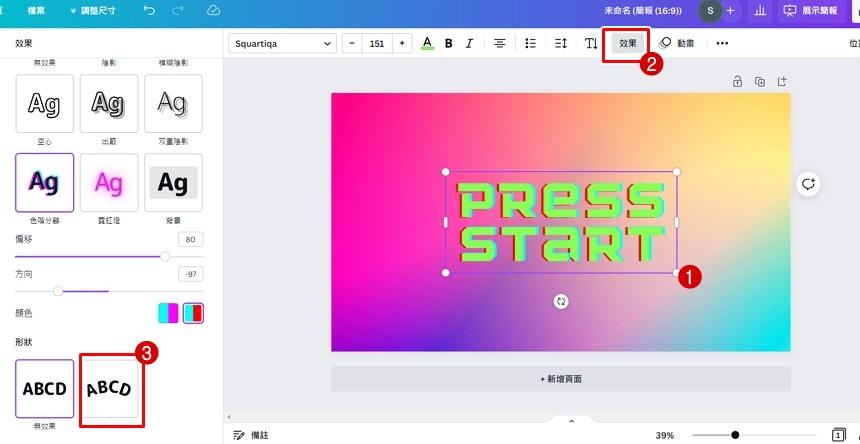The height and width of the screenshot is (444, 860).
Task: Click the undo arrow icon
Action: coord(149,10)
